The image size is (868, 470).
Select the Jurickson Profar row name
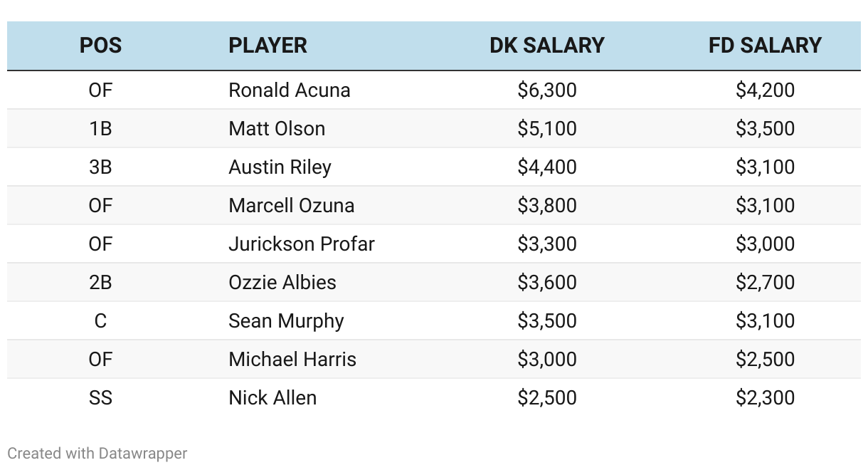pyautogui.click(x=302, y=244)
